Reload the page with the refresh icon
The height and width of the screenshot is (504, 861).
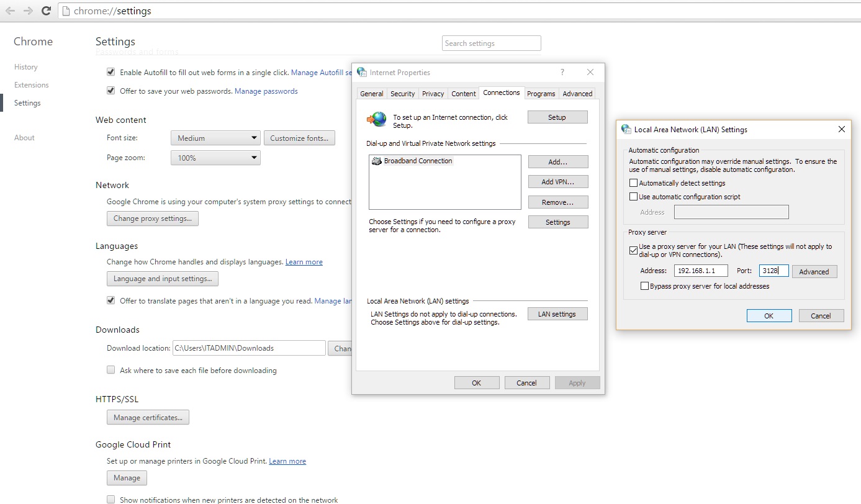46,11
